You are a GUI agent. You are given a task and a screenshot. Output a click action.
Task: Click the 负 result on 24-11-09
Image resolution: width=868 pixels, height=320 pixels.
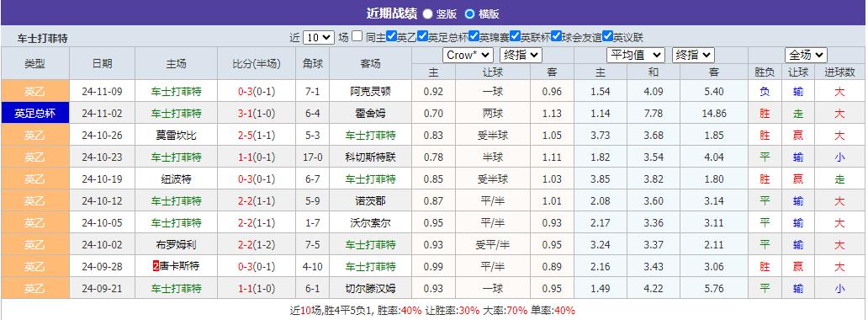pos(765,92)
